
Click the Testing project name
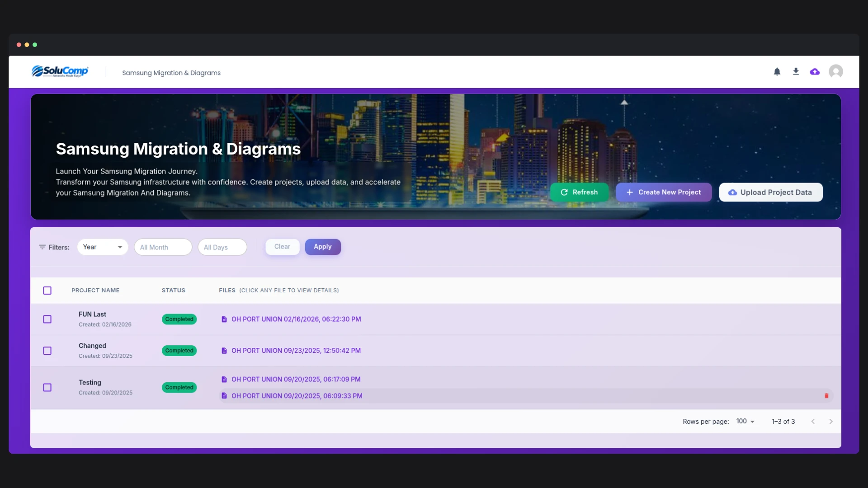[90, 383]
